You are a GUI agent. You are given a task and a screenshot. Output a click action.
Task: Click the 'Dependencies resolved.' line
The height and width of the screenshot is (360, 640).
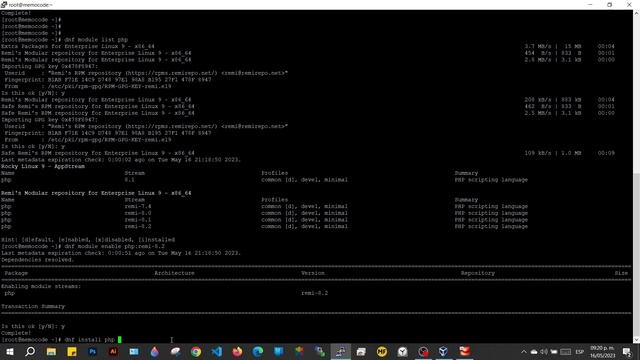(x=38, y=260)
